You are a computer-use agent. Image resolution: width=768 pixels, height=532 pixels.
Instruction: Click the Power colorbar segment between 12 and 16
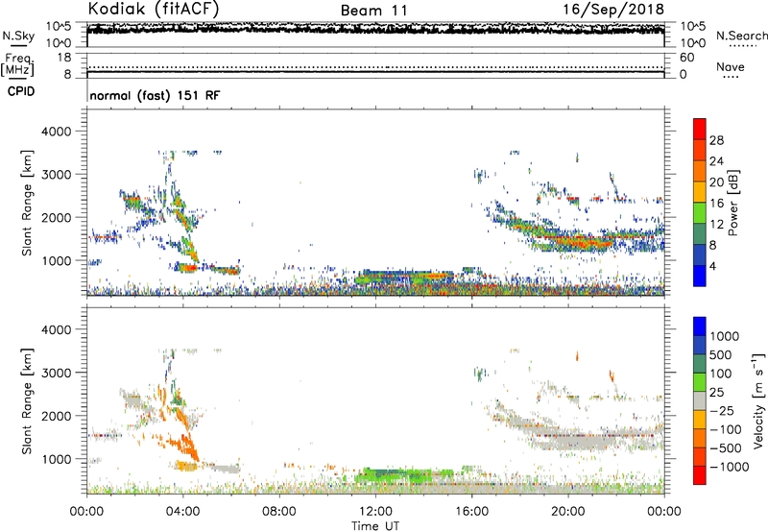(700, 213)
